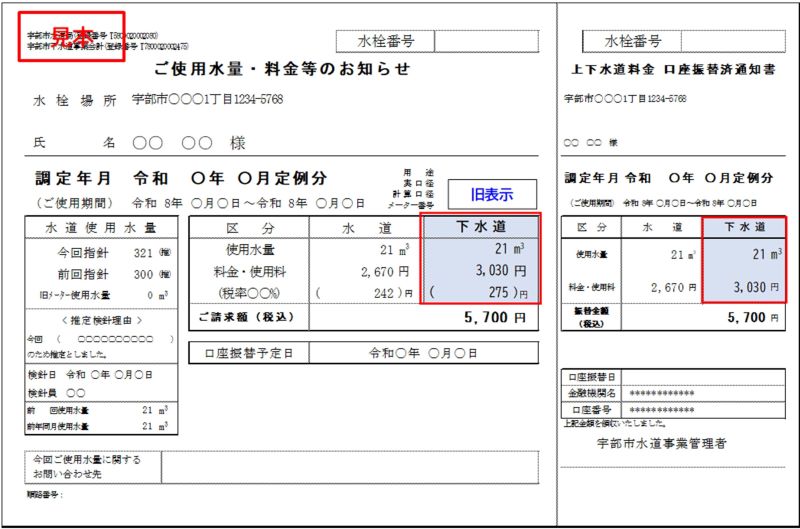Click the 帳票番号: text
800x529 pixels.
coord(45,494)
